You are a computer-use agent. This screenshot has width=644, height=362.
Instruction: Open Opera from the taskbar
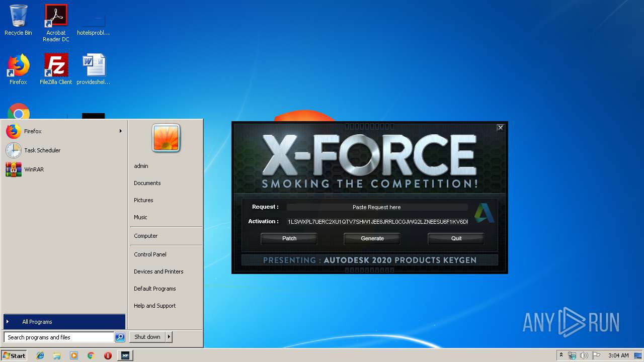point(108,355)
